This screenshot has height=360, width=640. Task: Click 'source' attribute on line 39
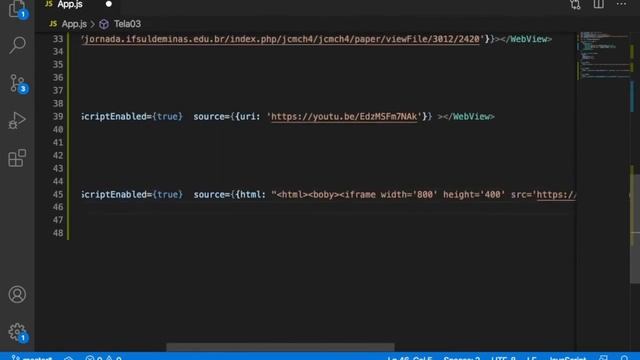[x=209, y=117]
